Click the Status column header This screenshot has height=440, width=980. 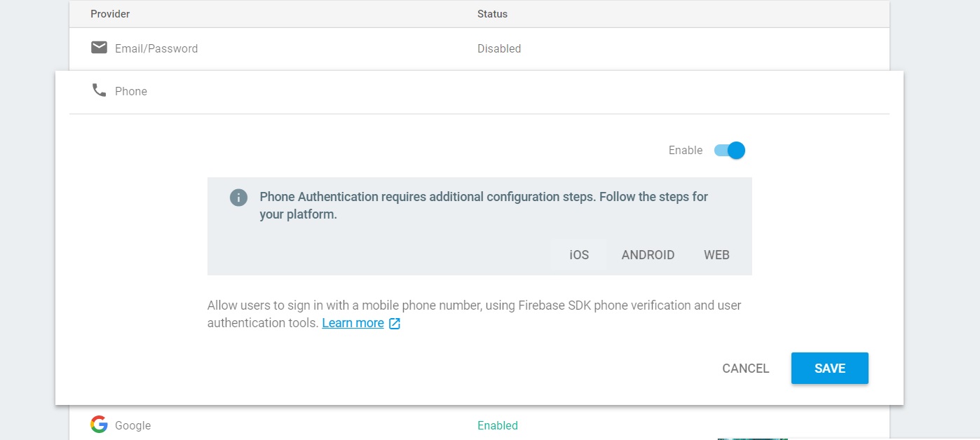click(492, 14)
